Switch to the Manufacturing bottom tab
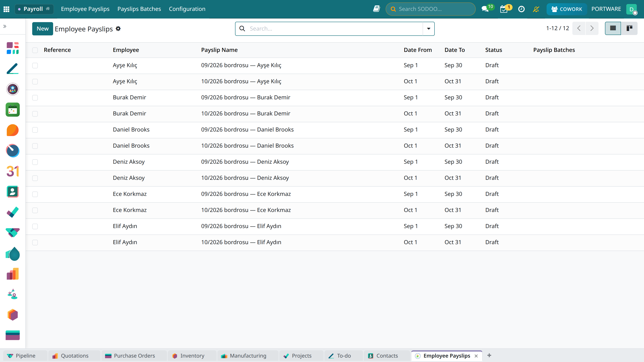 tap(248, 356)
